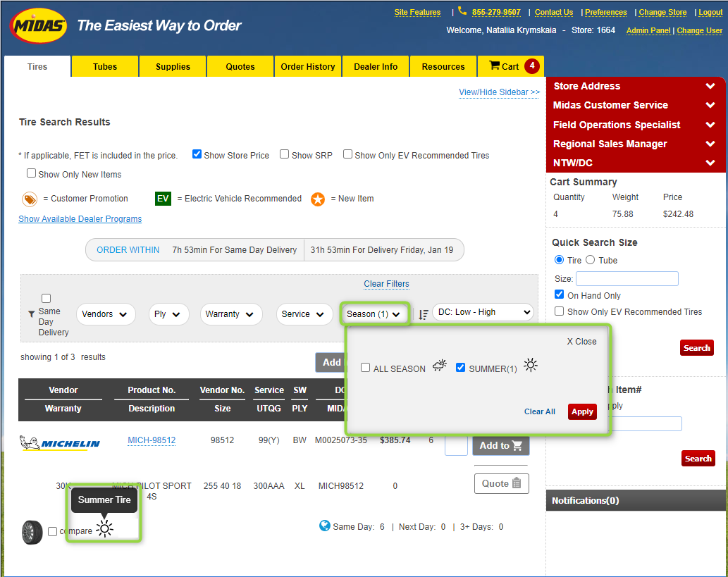728x577 pixels.
Task: Click the Midas logo
Action: (x=39, y=25)
